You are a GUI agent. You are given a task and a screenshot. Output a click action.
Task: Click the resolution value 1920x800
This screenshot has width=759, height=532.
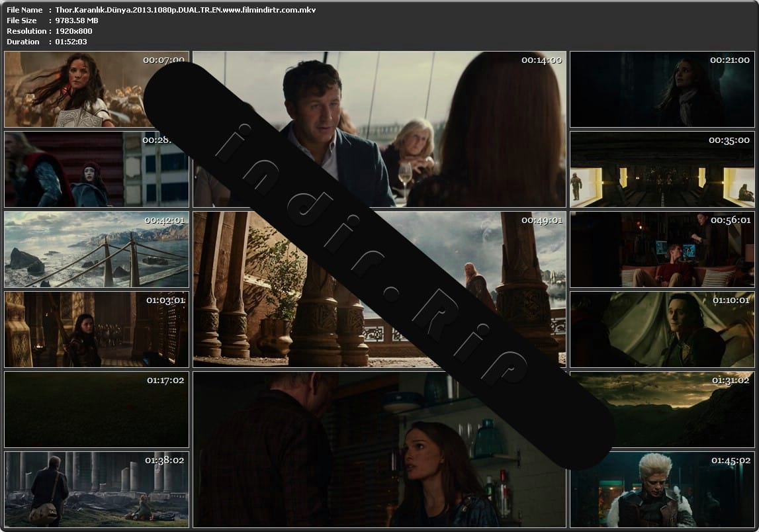click(x=73, y=31)
